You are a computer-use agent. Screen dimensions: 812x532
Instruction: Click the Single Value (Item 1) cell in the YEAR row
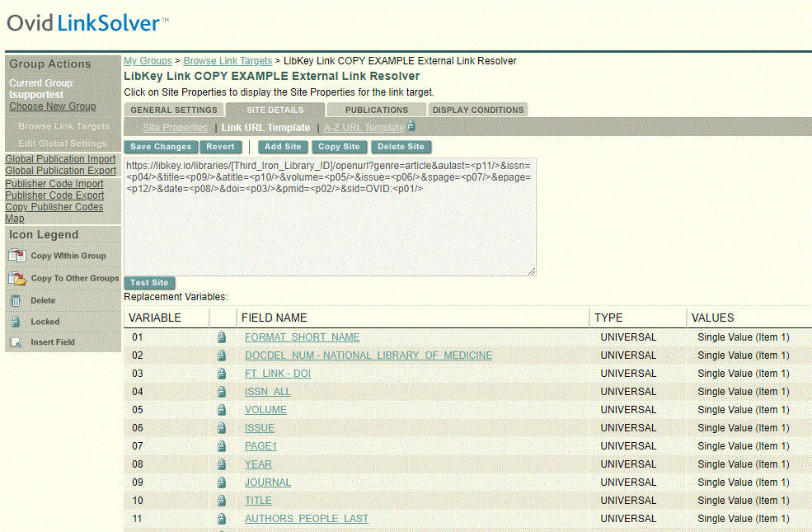click(x=743, y=464)
